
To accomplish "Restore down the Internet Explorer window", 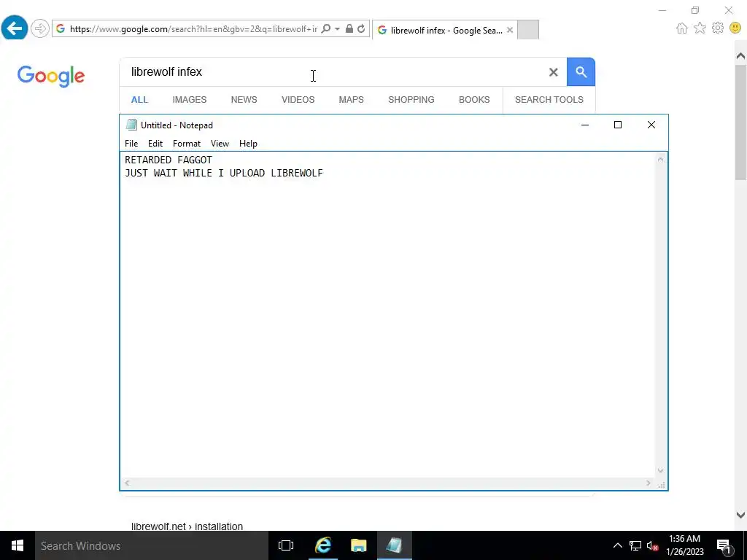I will (x=695, y=10).
